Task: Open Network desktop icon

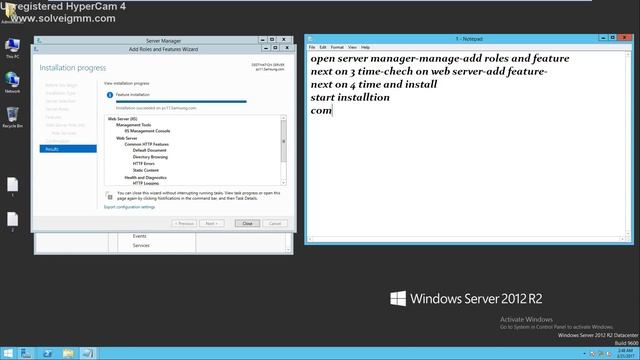Action: point(12,82)
